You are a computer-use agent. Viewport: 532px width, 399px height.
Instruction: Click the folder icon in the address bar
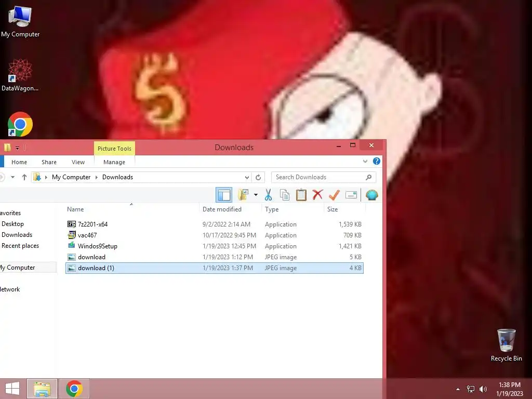[37, 177]
